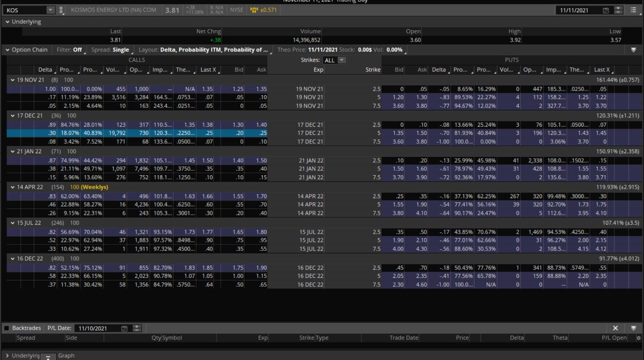The height and width of the screenshot is (360, 644).
Task: Click the KOS symbol input field
Action: click(24, 10)
